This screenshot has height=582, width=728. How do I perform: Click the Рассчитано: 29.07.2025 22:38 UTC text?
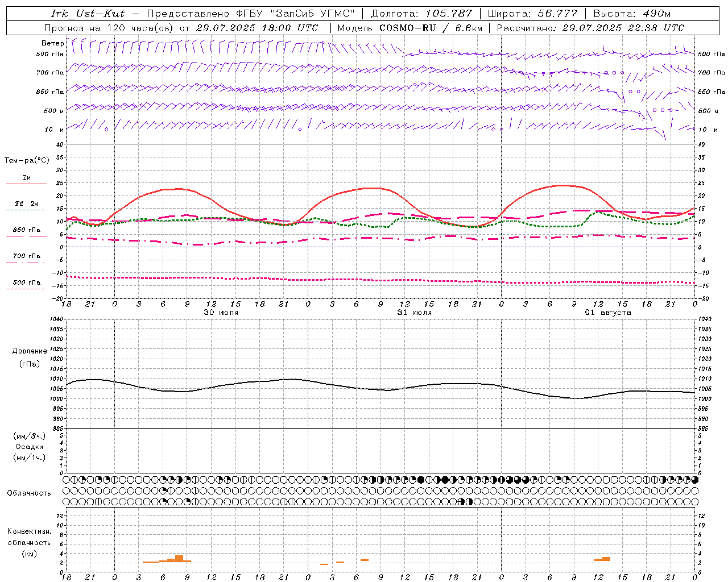pyautogui.click(x=590, y=28)
